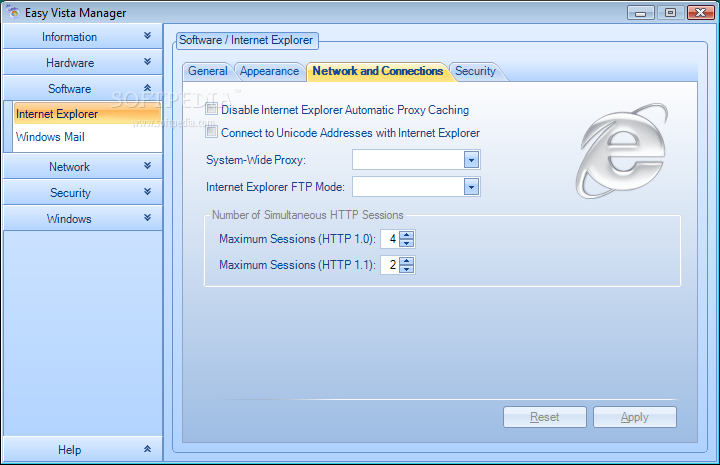Click the Easy Vista Manager title bar icon
This screenshot has width=720, height=465.
[x=13, y=12]
